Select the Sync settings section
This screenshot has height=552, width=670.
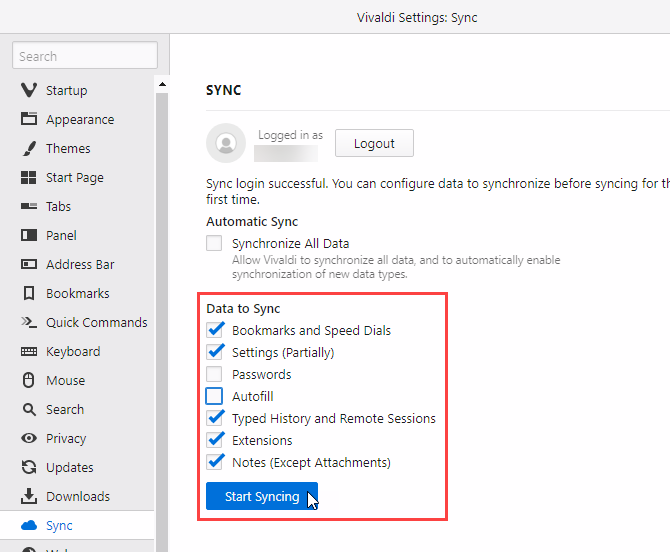77,525
